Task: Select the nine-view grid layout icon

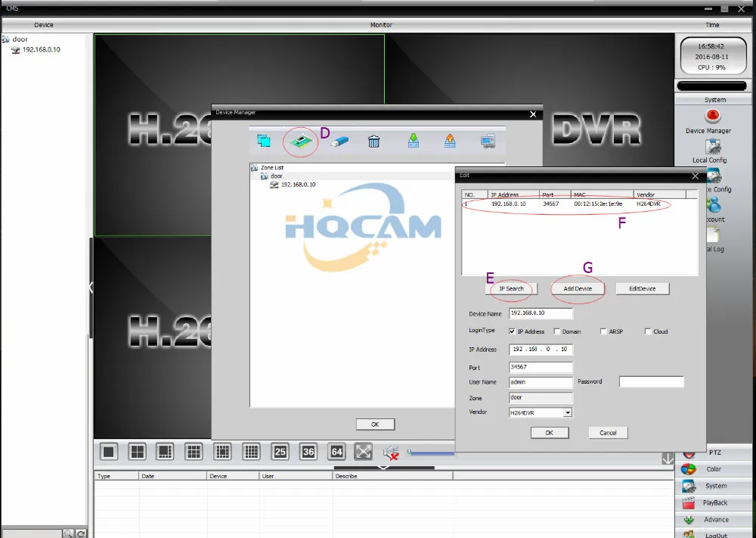Action: click(194, 452)
